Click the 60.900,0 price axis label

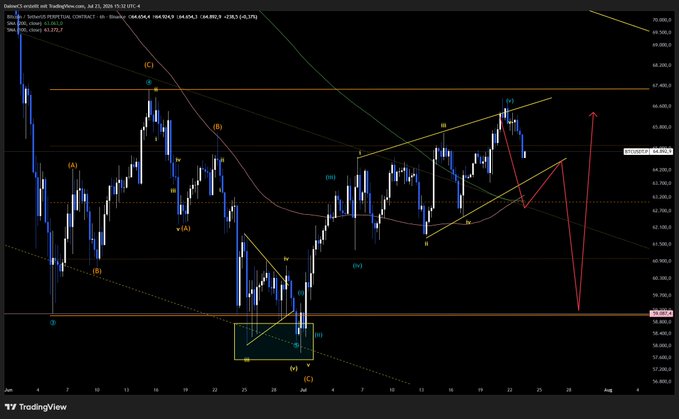[x=662, y=261]
